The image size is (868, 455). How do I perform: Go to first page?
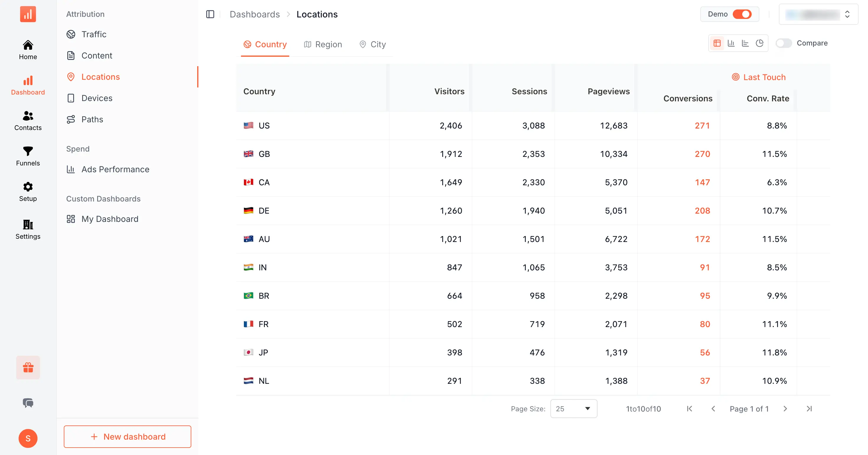click(x=689, y=409)
